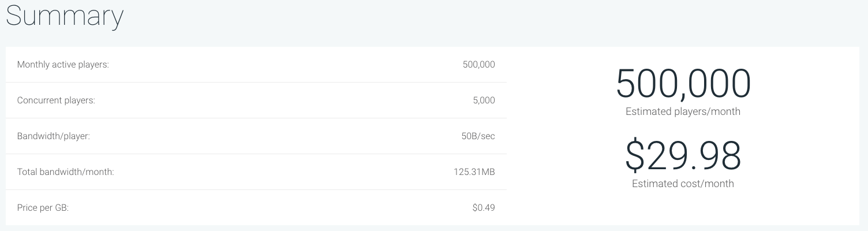Click the large $29.98 cost figure
This screenshot has width=868, height=231.
(x=683, y=156)
